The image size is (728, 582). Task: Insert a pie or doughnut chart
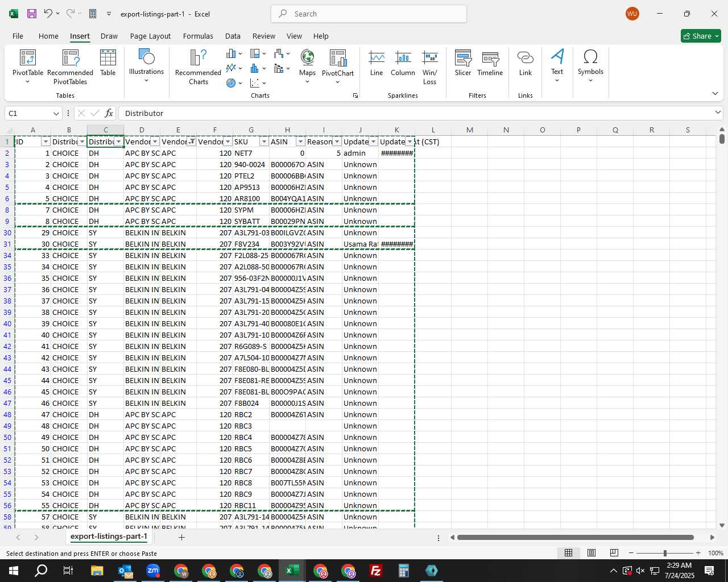pos(234,83)
